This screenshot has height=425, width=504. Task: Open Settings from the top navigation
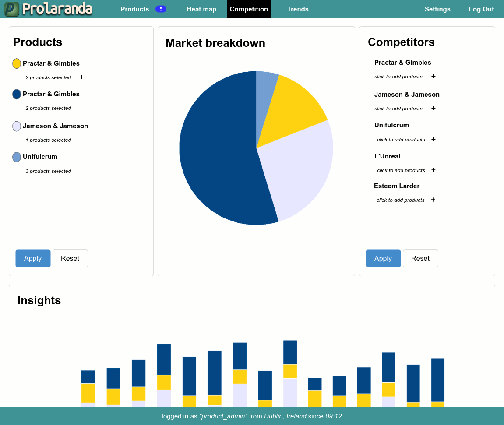(437, 9)
